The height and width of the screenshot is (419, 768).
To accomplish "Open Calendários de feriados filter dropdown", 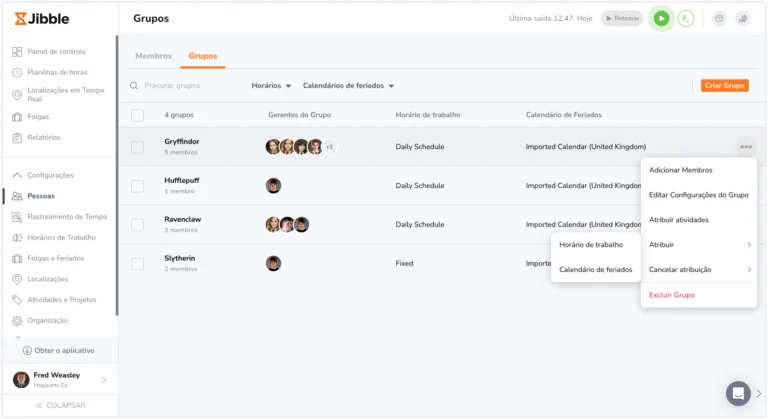I will click(x=348, y=85).
